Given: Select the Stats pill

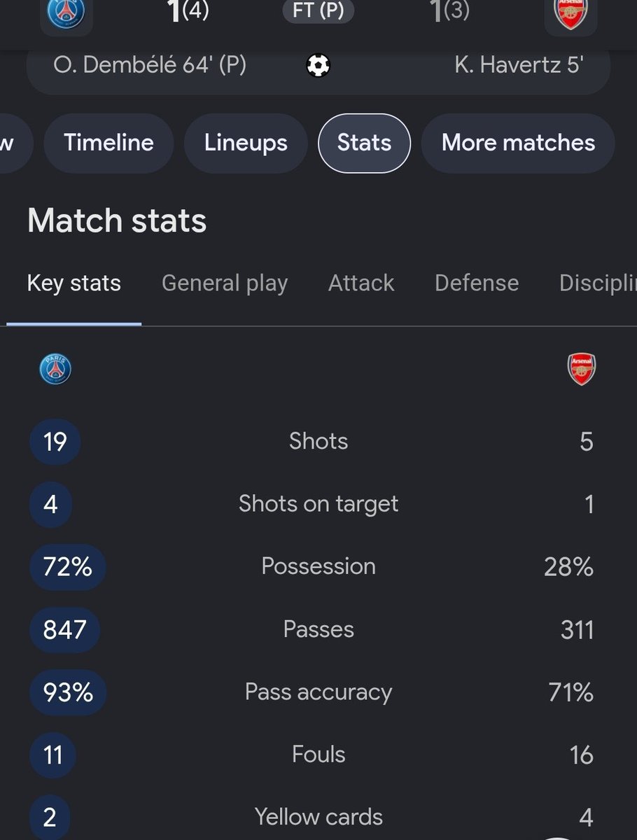Looking at the screenshot, I should pyautogui.click(x=364, y=143).
